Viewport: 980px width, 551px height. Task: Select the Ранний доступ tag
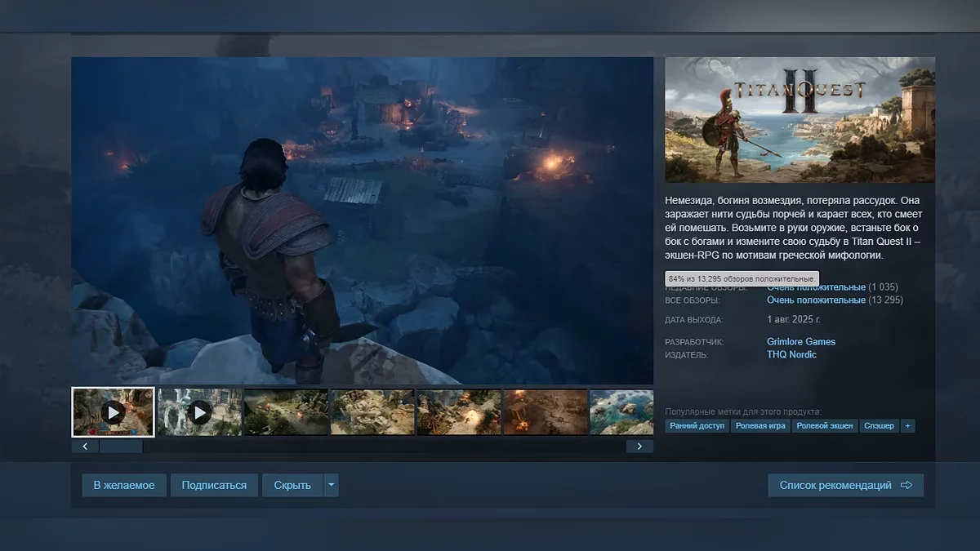697,426
